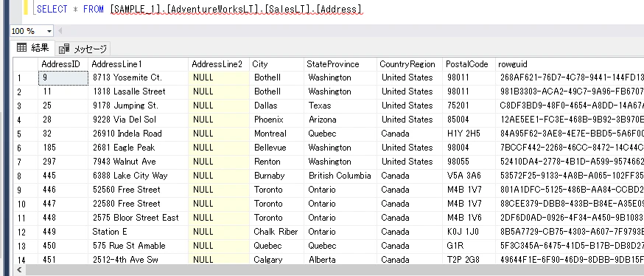The image size is (644, 276).
Task: Click the StateProvince cell 'British Columbia'
Action: [x=340, y=176]
